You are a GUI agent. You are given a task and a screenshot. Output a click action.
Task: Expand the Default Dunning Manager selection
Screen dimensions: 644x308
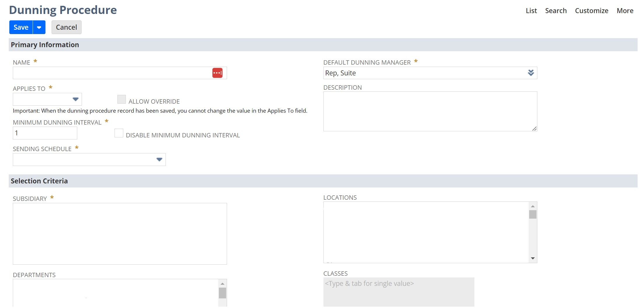tap(531, 73)
